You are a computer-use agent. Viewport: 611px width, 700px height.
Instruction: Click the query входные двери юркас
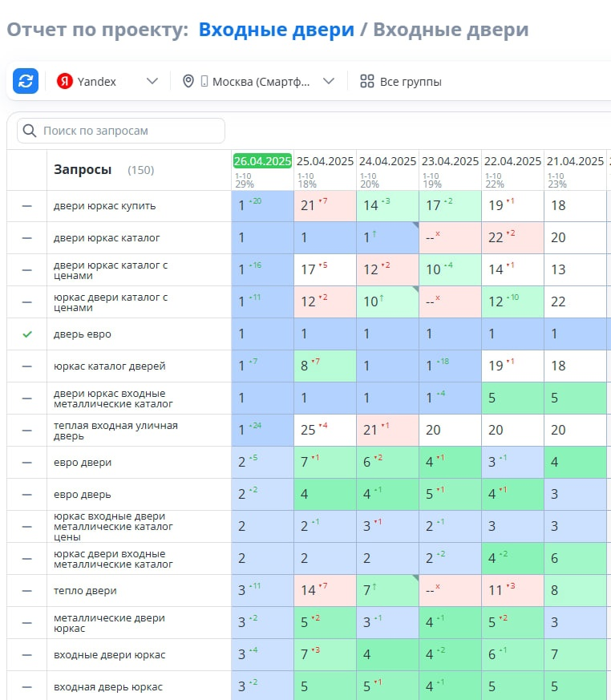[x=109, y=655]
